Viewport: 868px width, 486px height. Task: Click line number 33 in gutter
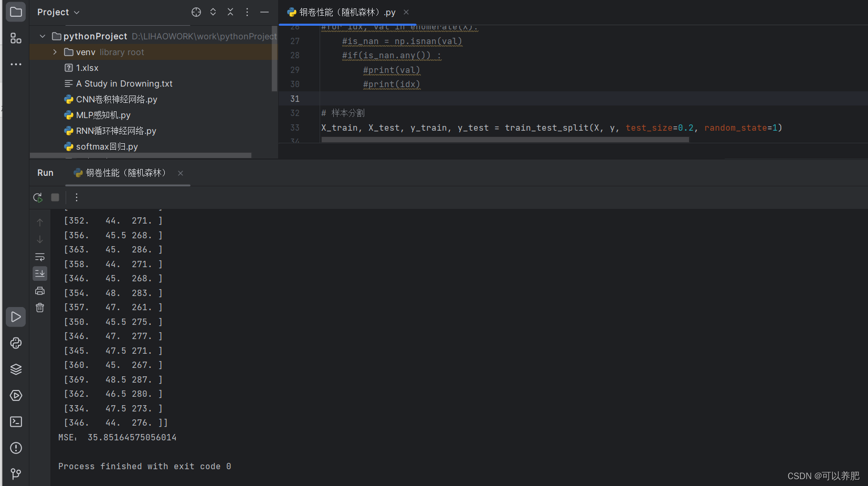click(x=295, y=128)
